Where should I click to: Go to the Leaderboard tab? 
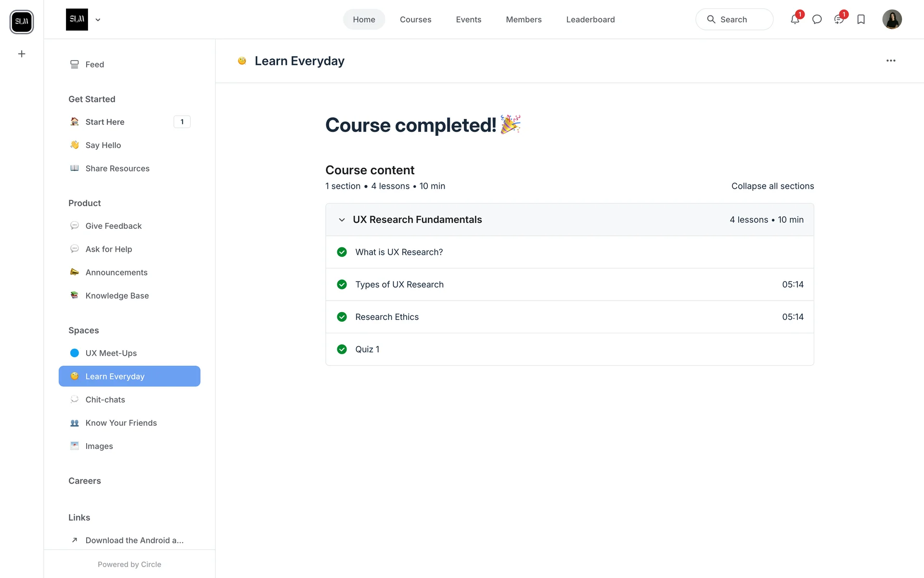click(x=590, y=20)
